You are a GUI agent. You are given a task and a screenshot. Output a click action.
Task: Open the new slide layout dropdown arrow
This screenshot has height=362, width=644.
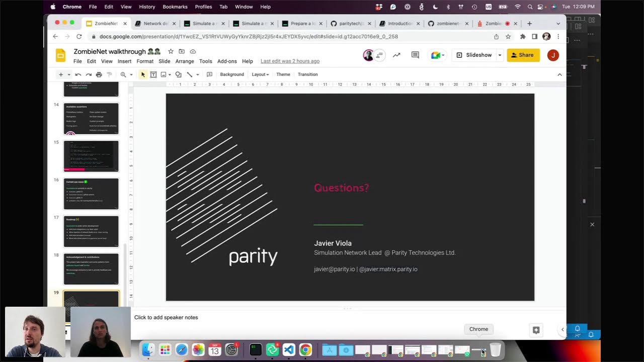point(68,74)
